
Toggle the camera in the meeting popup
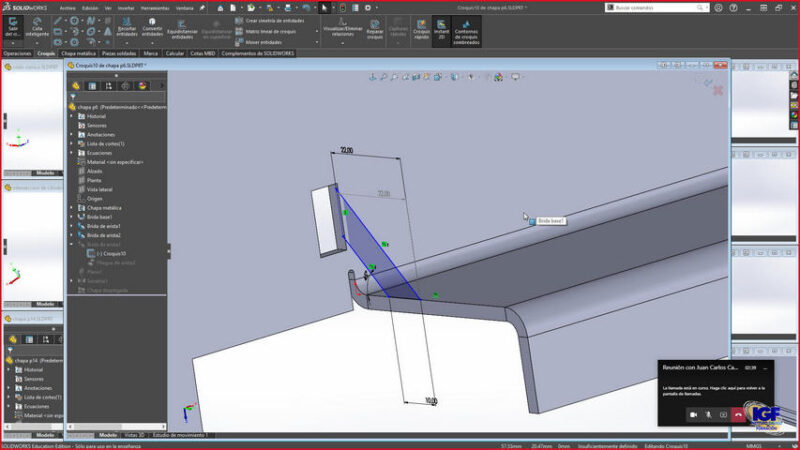[693, 414]
